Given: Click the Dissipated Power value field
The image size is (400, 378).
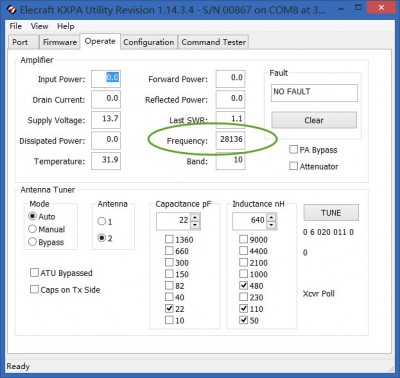Looking at the screenshot, I should (106, 140).
